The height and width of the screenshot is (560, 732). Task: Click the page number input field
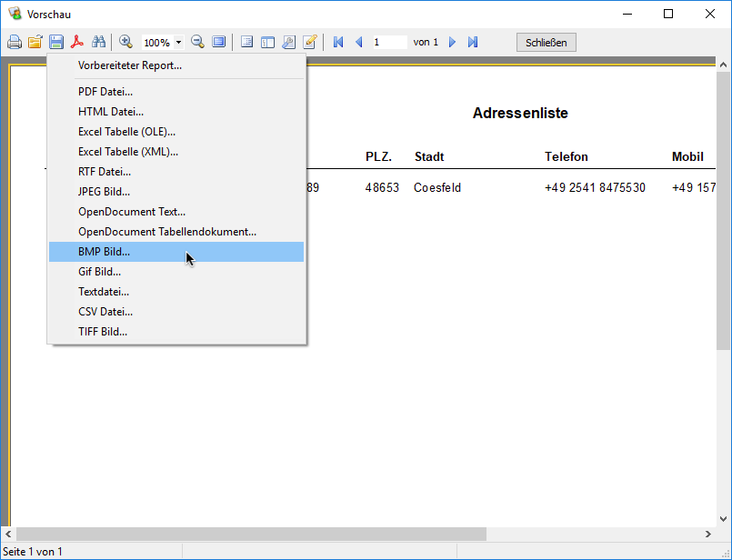[388, 42]
